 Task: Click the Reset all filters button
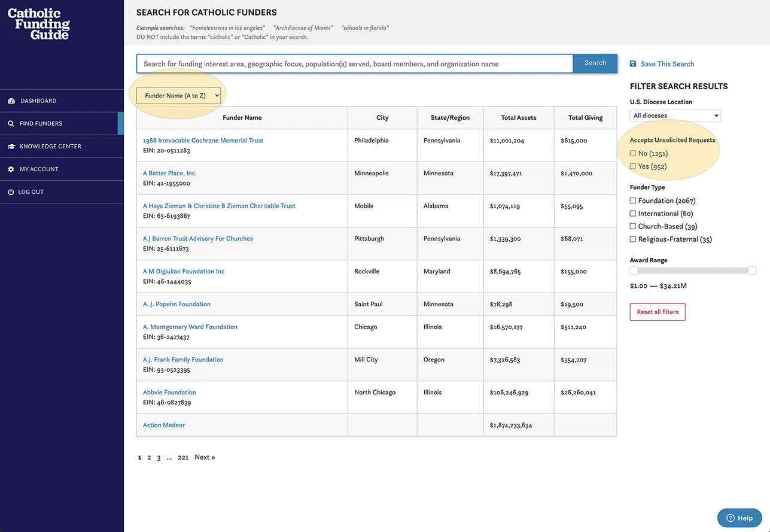click(657, 312)
